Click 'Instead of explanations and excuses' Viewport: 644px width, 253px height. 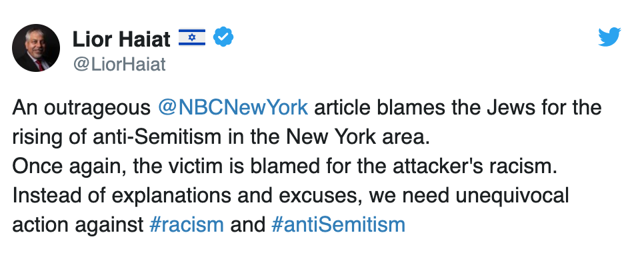tap(187, 196)
